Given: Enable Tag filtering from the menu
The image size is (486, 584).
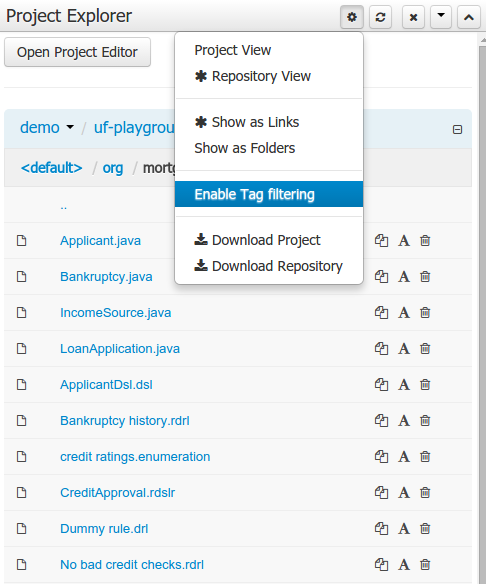Looking at the screenshot, I should 269,194.
